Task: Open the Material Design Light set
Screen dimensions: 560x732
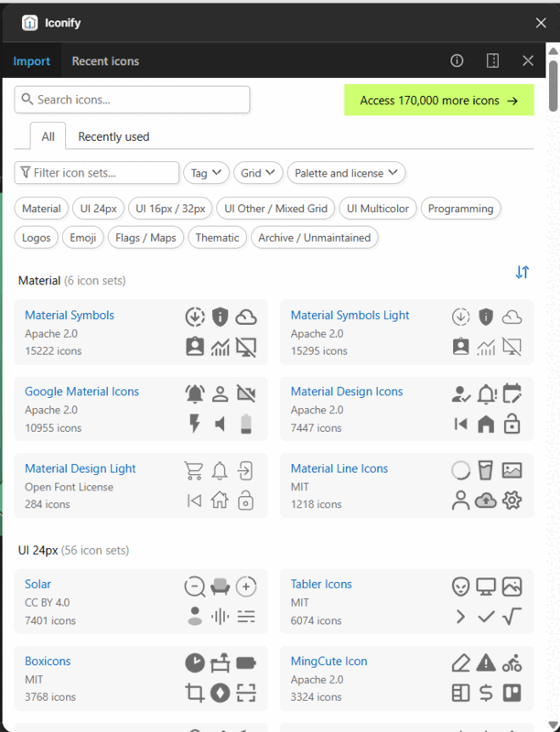Action: pyautogui.click(x=81, y=468)
